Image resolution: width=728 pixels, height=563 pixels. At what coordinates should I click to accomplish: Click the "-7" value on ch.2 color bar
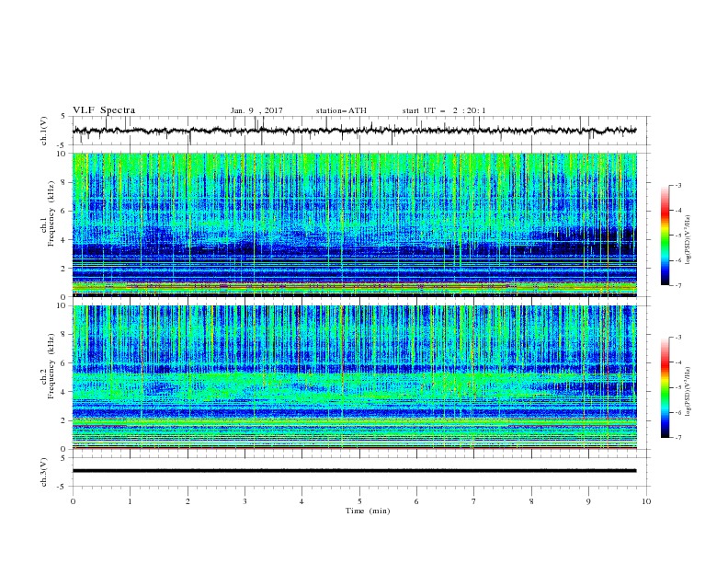[677, 437]
